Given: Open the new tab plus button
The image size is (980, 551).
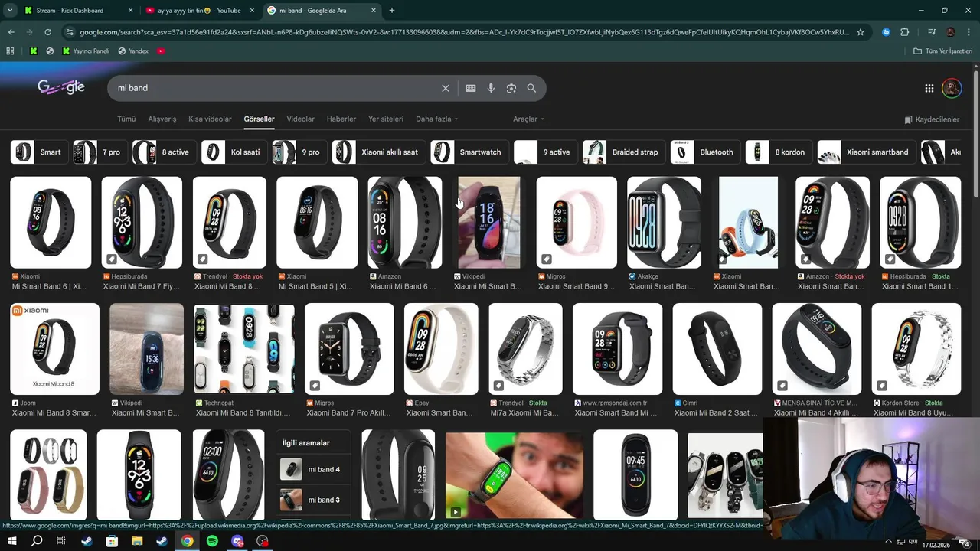Looking at the screenshot, I should [392, 11].
